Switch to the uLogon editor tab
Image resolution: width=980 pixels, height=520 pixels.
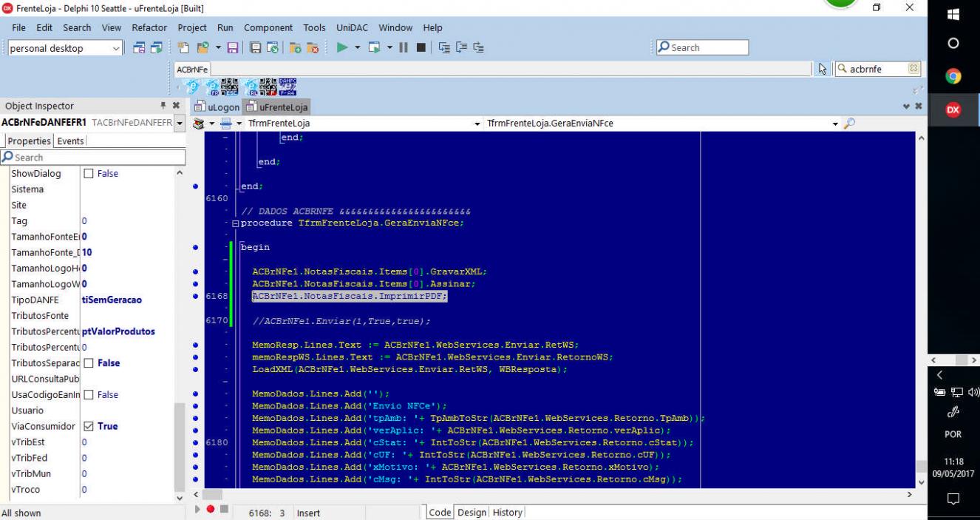click(217, 107)
